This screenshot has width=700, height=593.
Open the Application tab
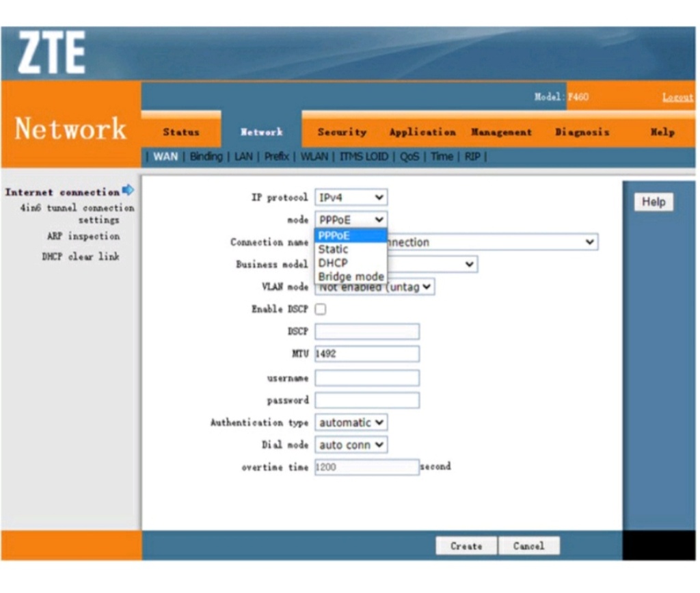click(422, 132)
